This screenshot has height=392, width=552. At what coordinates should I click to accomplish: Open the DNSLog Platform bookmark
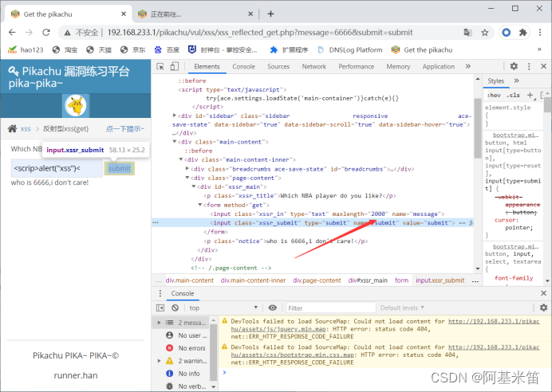click(350, 50)
